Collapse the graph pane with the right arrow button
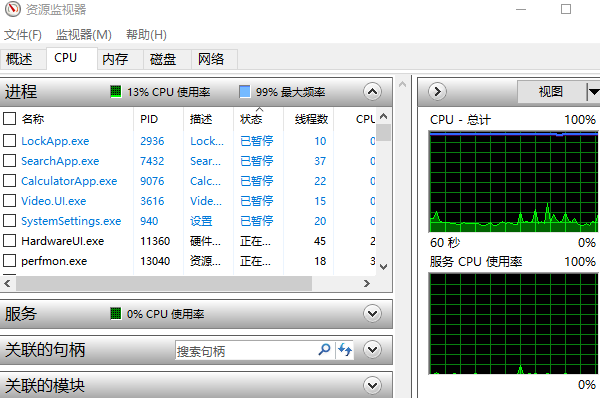600x398 pixels. pos(437,91)
